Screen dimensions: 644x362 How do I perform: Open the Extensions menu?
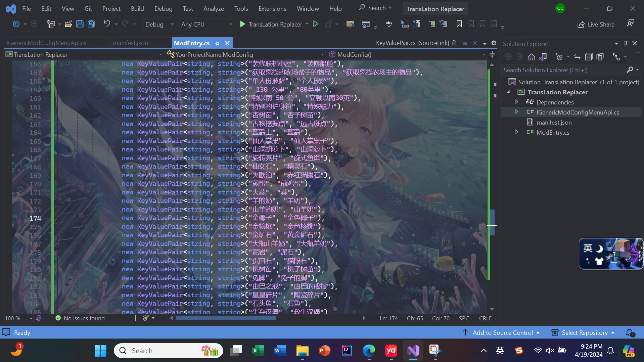tap(272, 9)
